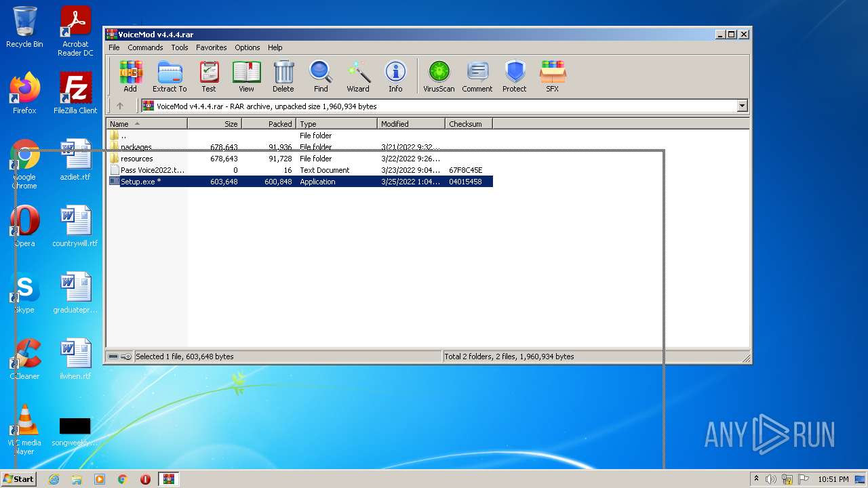
Task: Expand the archive path dropdown
Action: click(742, 106)
